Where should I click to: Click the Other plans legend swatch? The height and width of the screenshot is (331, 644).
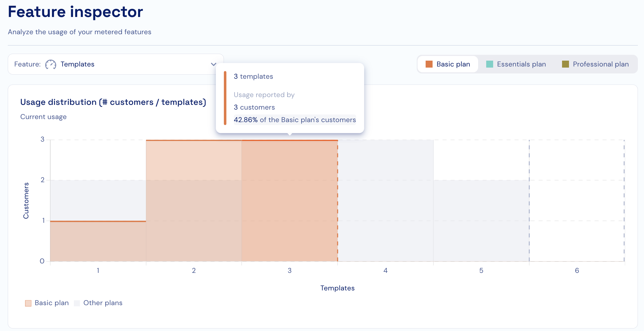[x=77, y=303]
